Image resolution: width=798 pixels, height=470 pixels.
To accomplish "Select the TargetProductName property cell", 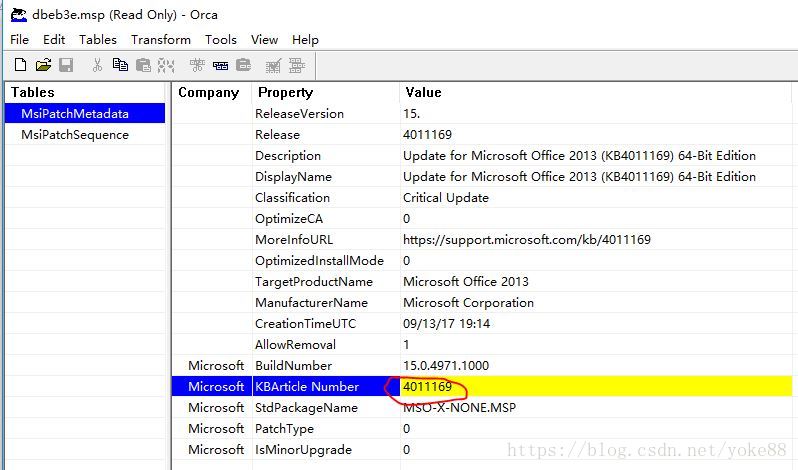I will tap(314, 282).
